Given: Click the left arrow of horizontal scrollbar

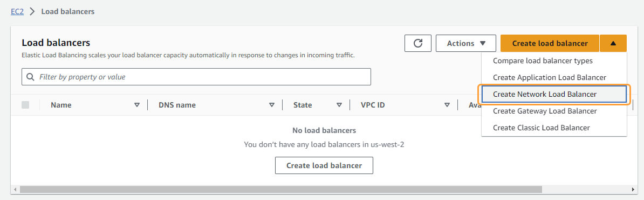Looking at the screenshot, I should point(16,189).
